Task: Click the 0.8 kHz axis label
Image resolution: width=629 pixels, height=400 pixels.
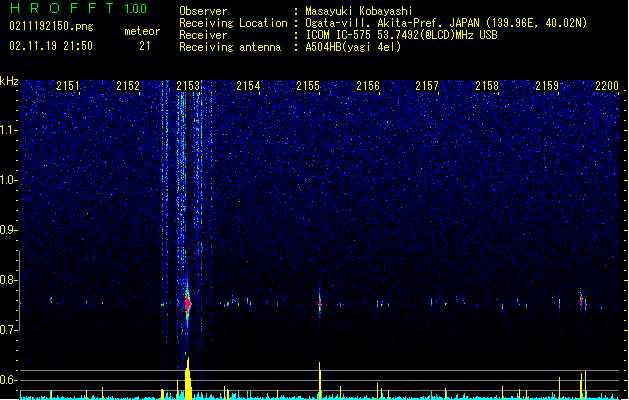Action: tap(8, 280)
